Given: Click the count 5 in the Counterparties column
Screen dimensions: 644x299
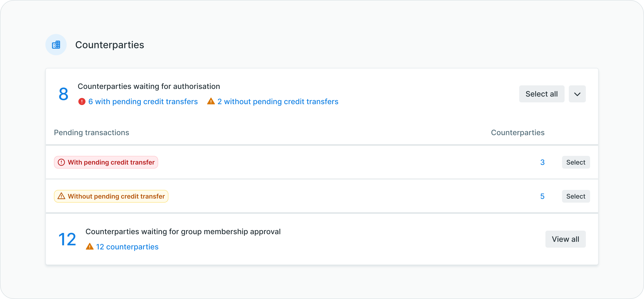Looking at the screenshot, I should 542,196.
